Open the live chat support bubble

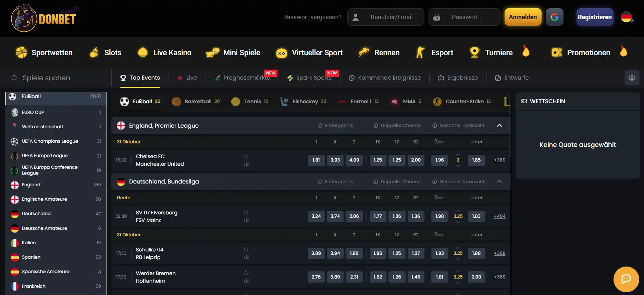point(626,279)
